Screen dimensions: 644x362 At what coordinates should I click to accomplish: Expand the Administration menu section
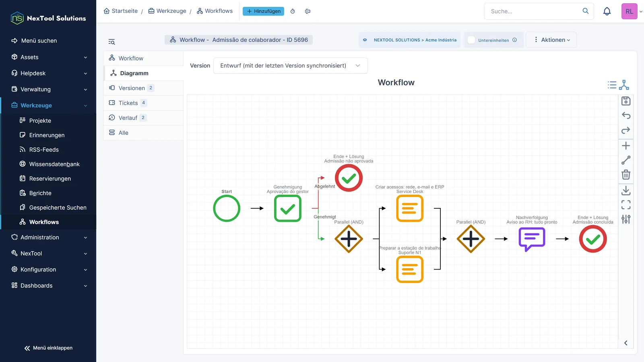point(48,237)
